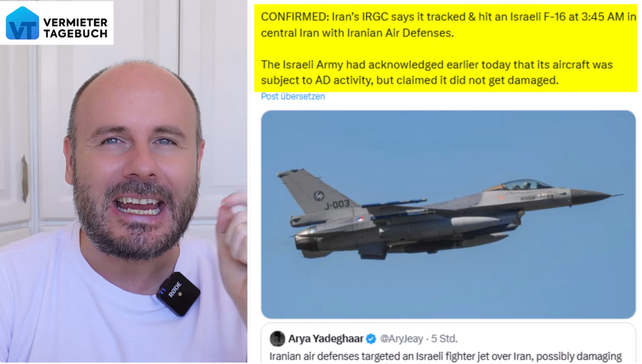Select the yellow highlighted CONFIRMED paragraph
Viewport: 642px width, 364px height.
pos(448,25)
